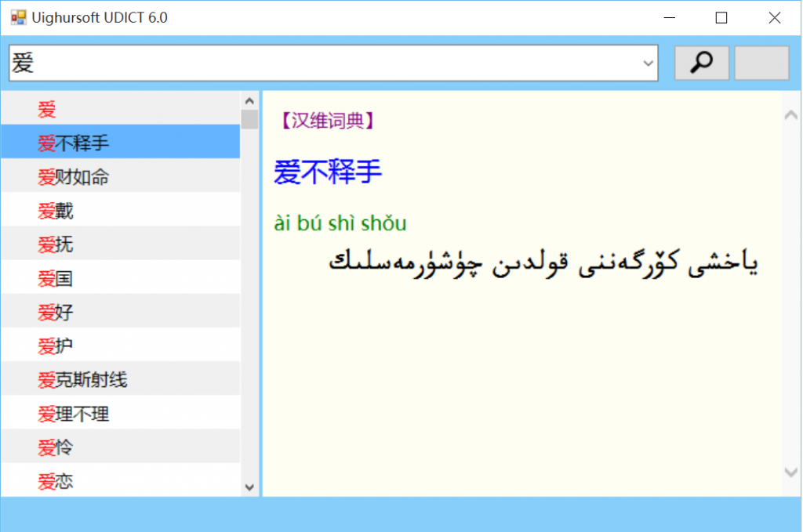Click the blue headword 爱不释手 in definition
803x532 pixels.
(x=328, y=171)
